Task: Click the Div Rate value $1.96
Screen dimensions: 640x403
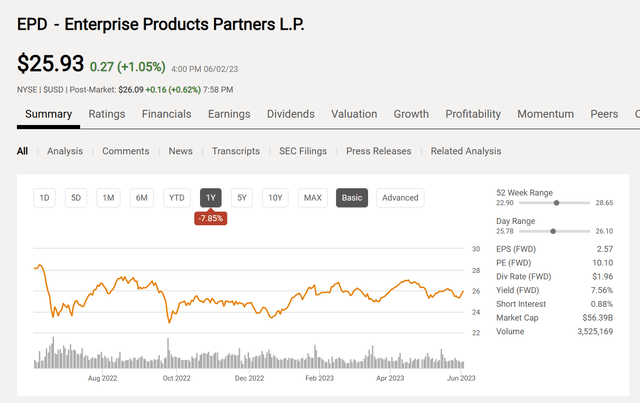Action: [x=602, y=276]
